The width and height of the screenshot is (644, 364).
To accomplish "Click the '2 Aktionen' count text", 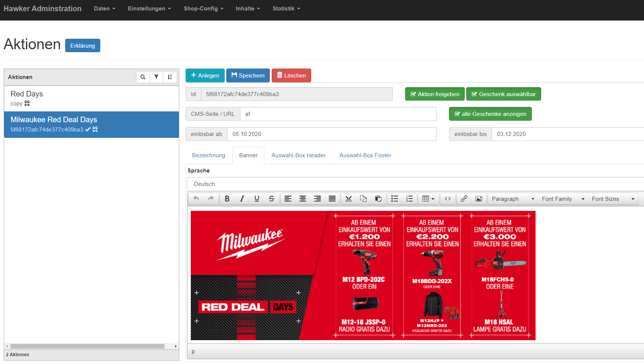I will pos(18,355).
